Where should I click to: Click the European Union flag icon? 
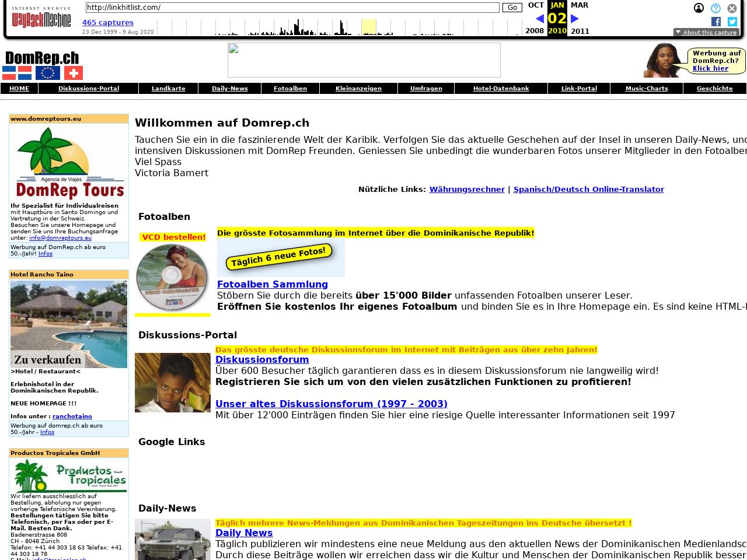click(x=48, y=73)
